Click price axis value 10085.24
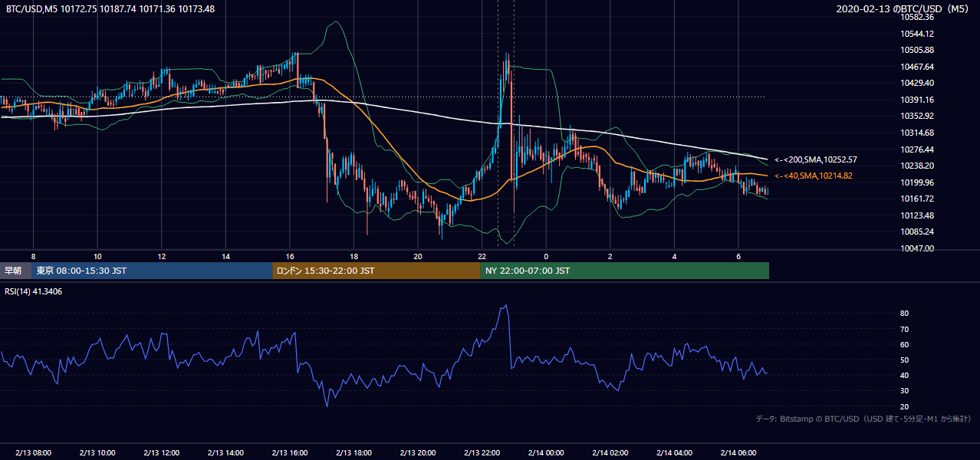The image size is (980, 460). [918, 232]
